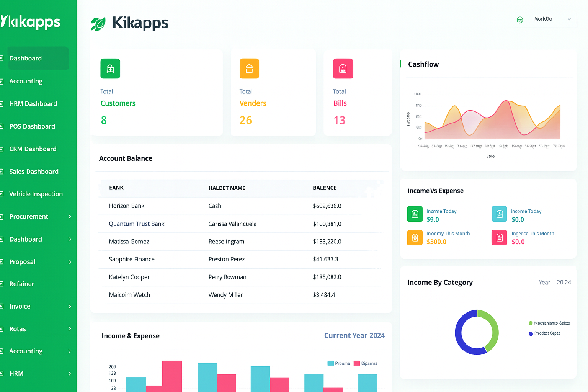
Task: Toggle the Proome series in bar chart legend
Action: 339,363
